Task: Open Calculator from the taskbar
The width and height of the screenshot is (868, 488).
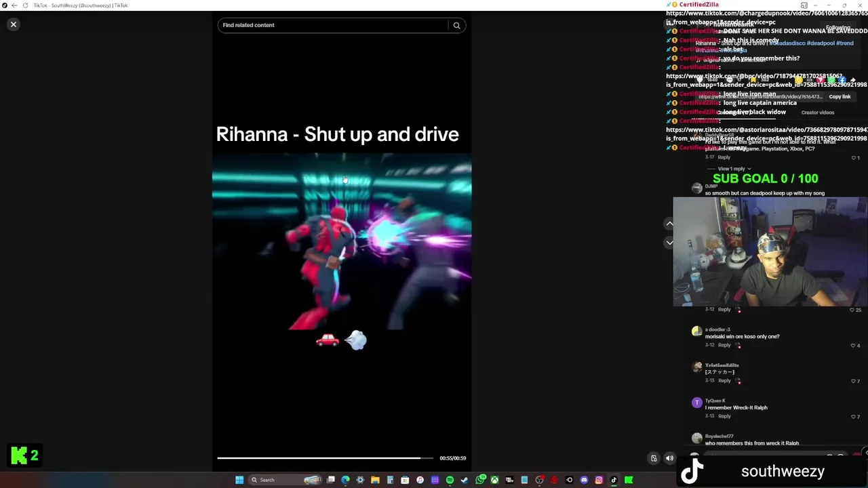Action: tap(390, 480)
